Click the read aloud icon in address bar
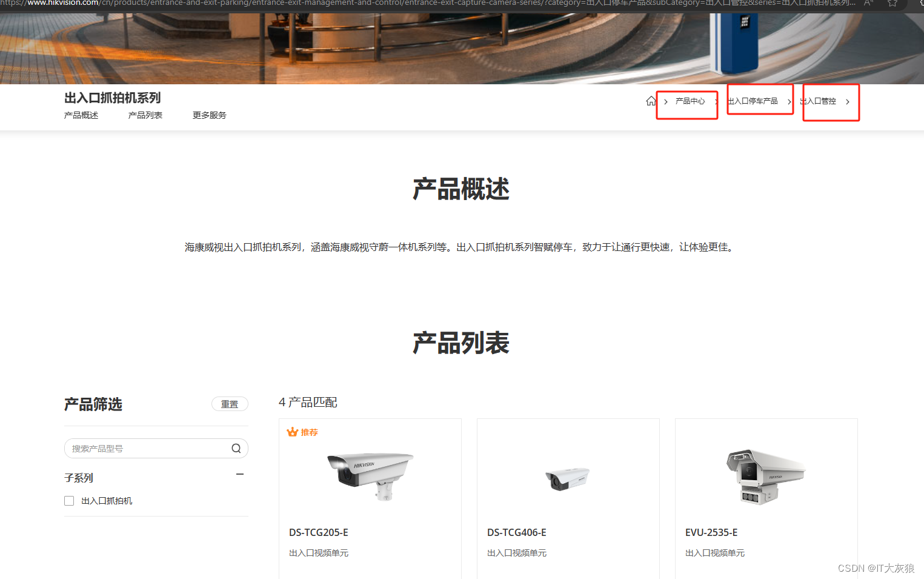This screenshot has width=924, height=579. 868,3
